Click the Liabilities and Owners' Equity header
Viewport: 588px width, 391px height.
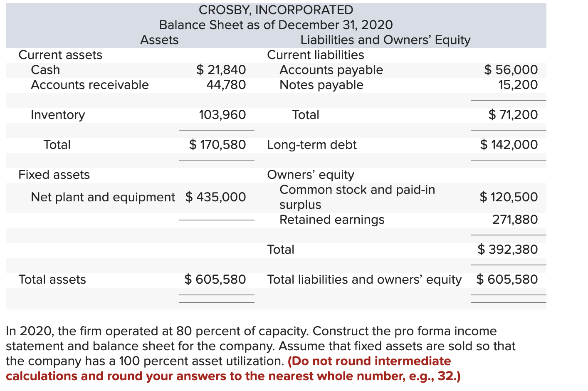click(x=385, y=40)
